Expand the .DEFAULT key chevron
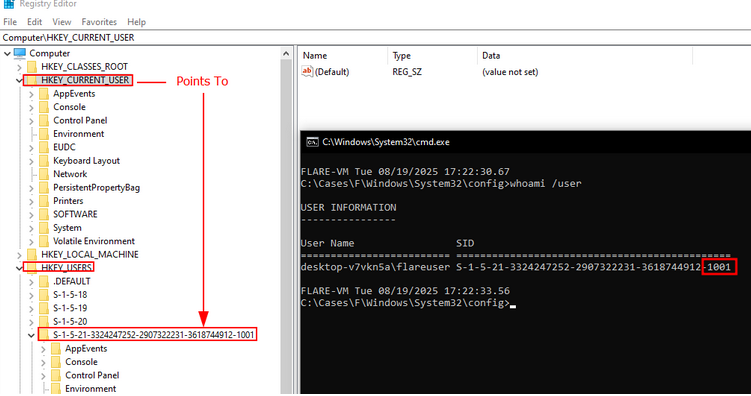751x396 pixels. pos(31,282)
